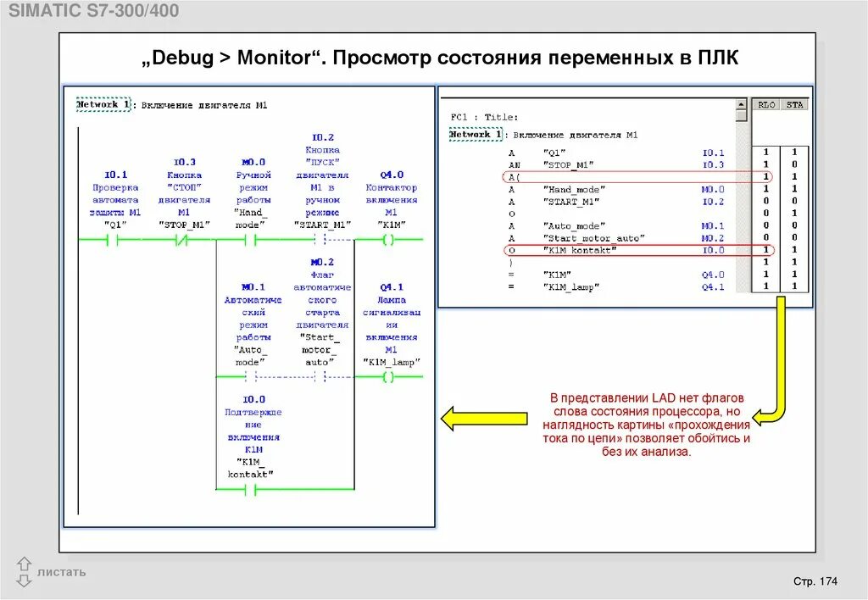Select the normally closed "STOP_M1" contact symbol
This screenshot has width=868, height=600.
(182, 240)
